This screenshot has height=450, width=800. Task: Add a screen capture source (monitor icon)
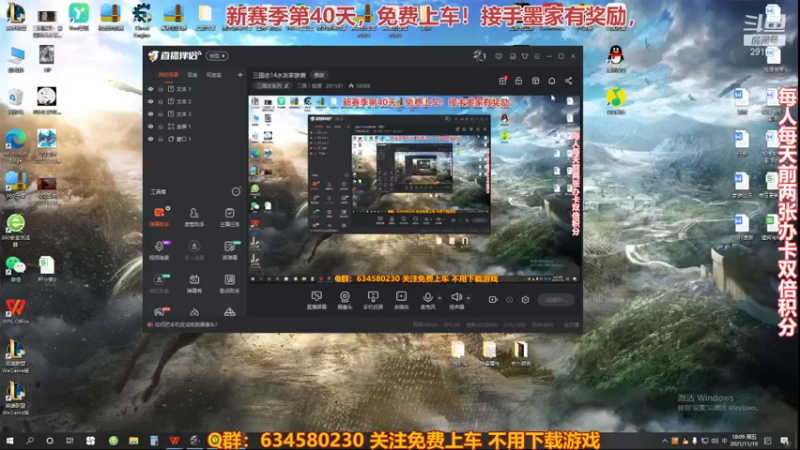point(316,300)
